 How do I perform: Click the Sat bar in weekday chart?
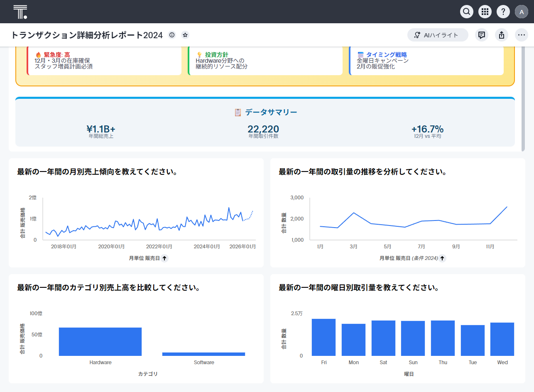pyautogui.click(x=383, y=338)
